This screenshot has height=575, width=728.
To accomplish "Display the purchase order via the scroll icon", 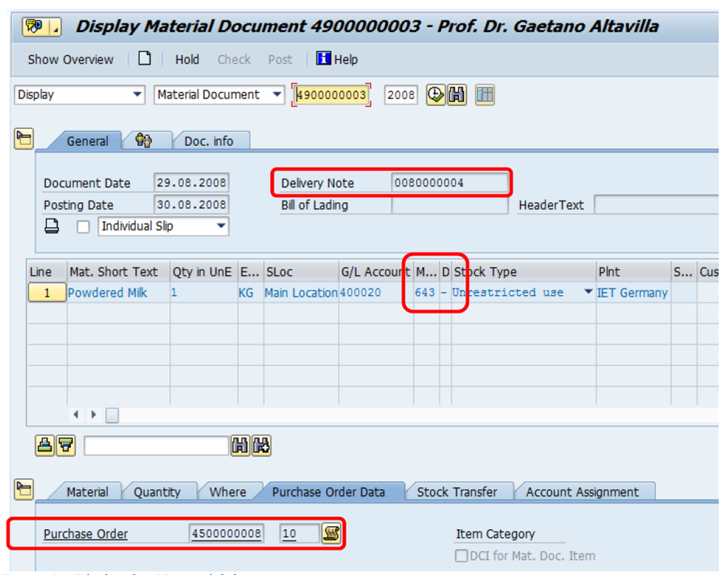I will 331,534.
